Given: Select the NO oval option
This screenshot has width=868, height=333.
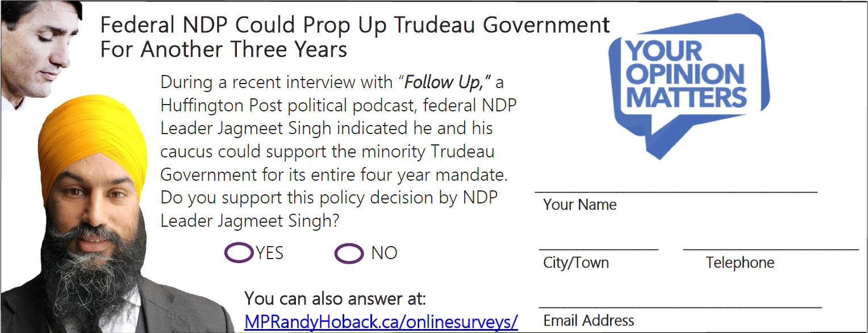Looking at the screenshot, I should tap(349, 253).
